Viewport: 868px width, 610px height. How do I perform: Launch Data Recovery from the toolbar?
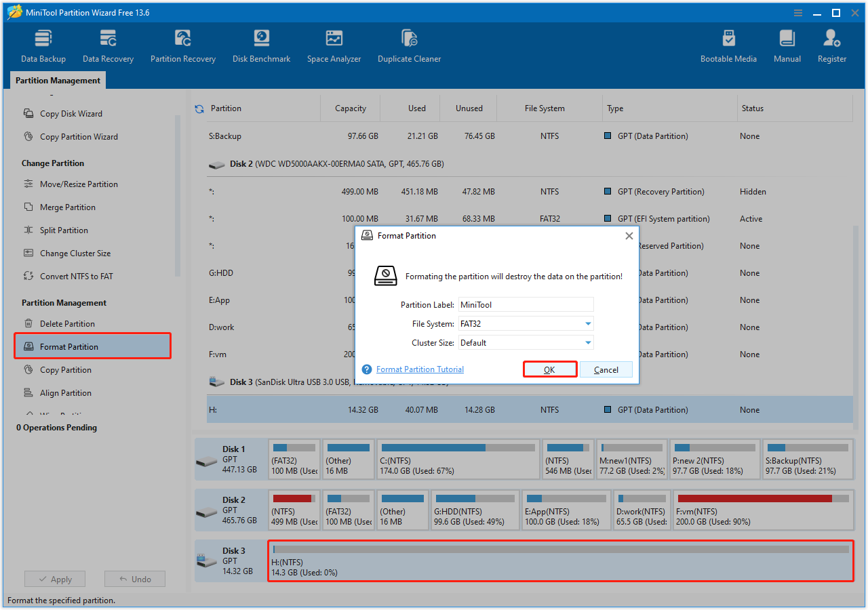point(108,46)
